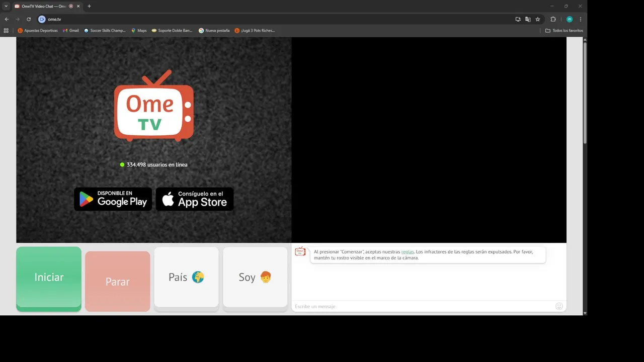
Task: Close the OmeTV Video Chat tab
Action: [78, 6]
